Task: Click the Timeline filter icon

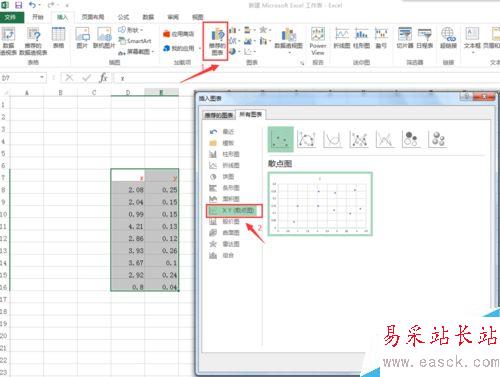Action: (425, 38)
